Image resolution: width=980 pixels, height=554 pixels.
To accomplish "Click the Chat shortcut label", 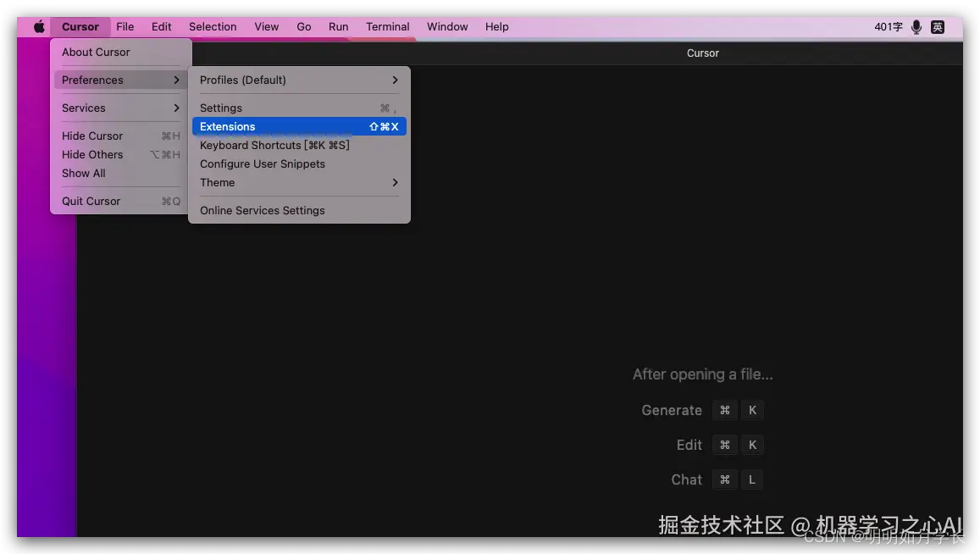I will (x=687, y=479).
